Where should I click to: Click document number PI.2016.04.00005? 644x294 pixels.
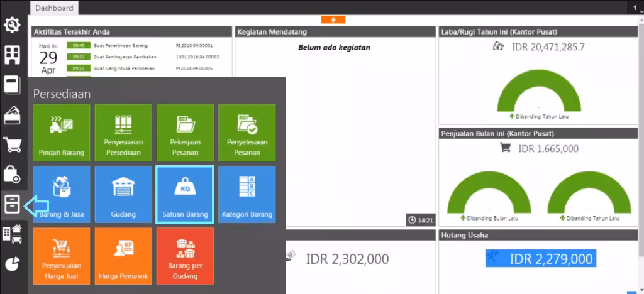[194, 68]
